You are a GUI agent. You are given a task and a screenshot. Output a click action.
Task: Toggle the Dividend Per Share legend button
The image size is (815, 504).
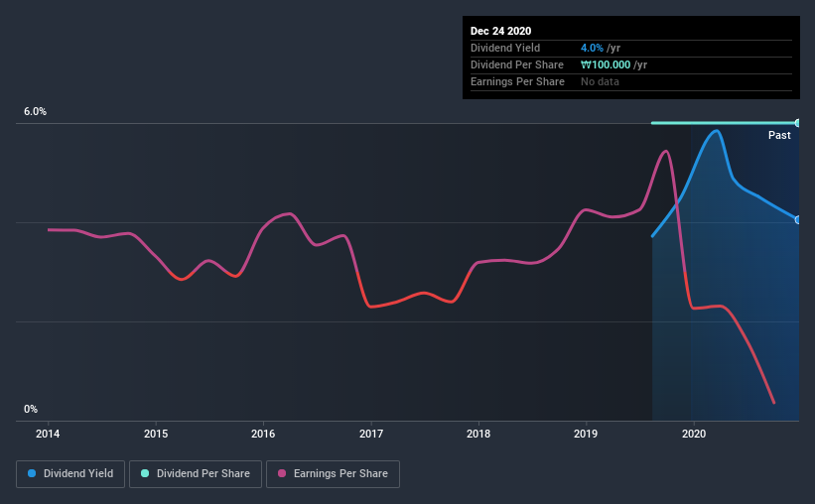196,474
